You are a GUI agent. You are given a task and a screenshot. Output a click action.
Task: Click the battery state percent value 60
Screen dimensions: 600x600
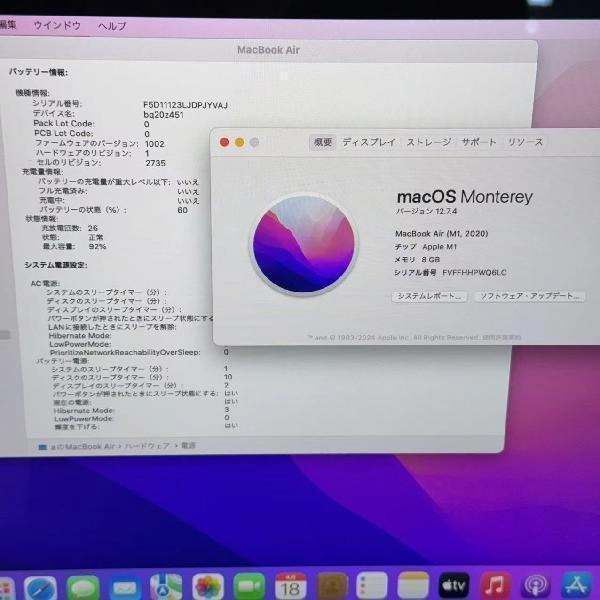tap(183, 210)
